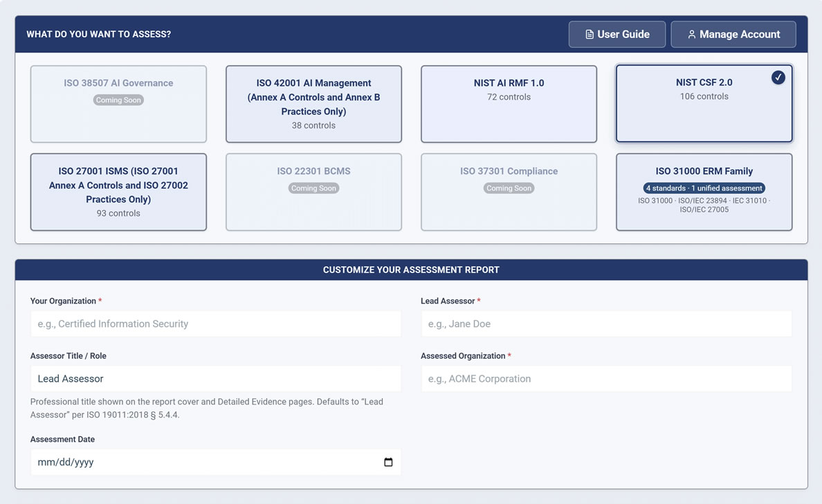Click the ISO 38507 AI Governance card
The height and width of the screenshot is (504, 822).
click(x=118, y=104)
